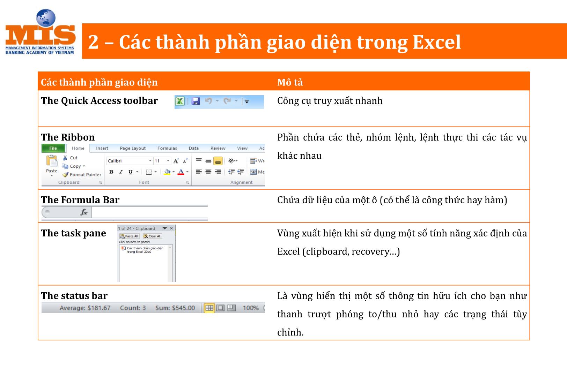Click the Format Painter brush button
The image size is (567, 392).
pos(81,175)
